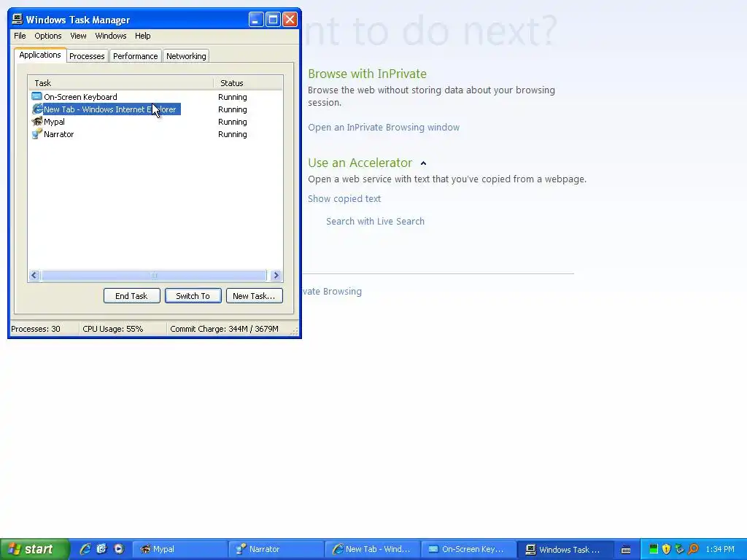Minimize the Windows Task Manager window

coord(256,20)
